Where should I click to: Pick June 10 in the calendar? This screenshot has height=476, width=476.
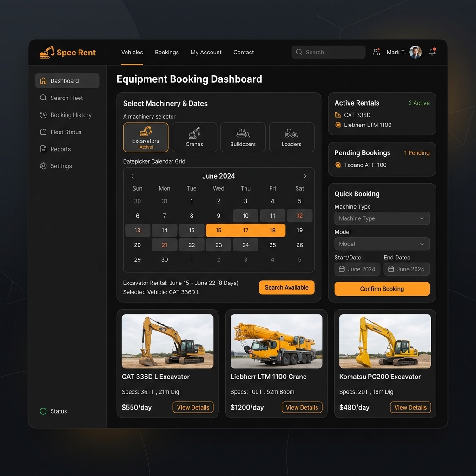tap(245, 216)
